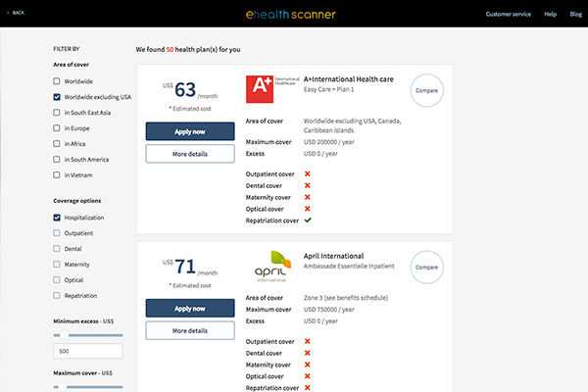Tick the in Europe checkbox
588x392 pixels.
coord(57,128)
